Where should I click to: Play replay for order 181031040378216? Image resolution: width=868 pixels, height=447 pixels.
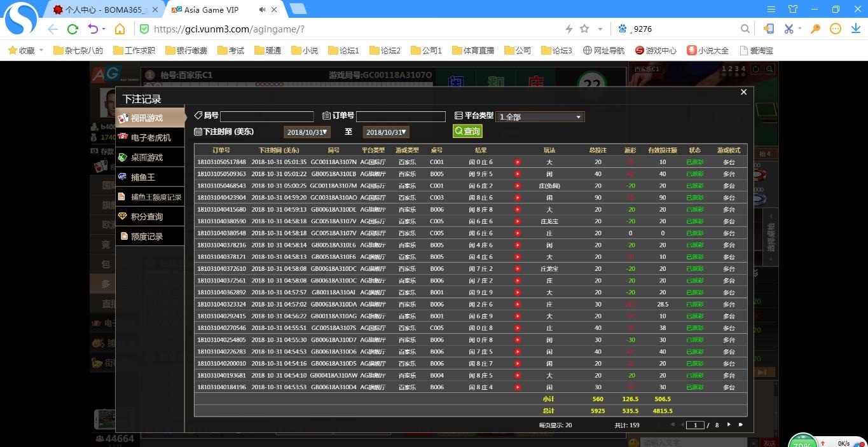coord(517,245)
